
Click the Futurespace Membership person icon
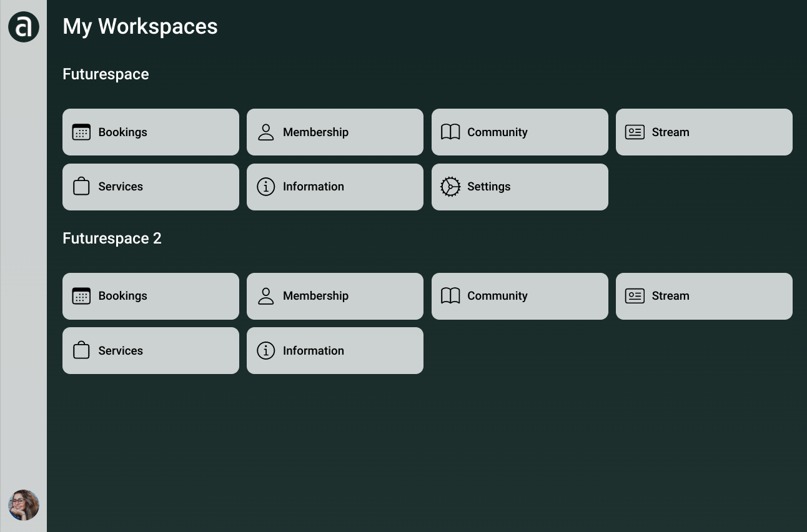tap(266, 132)
